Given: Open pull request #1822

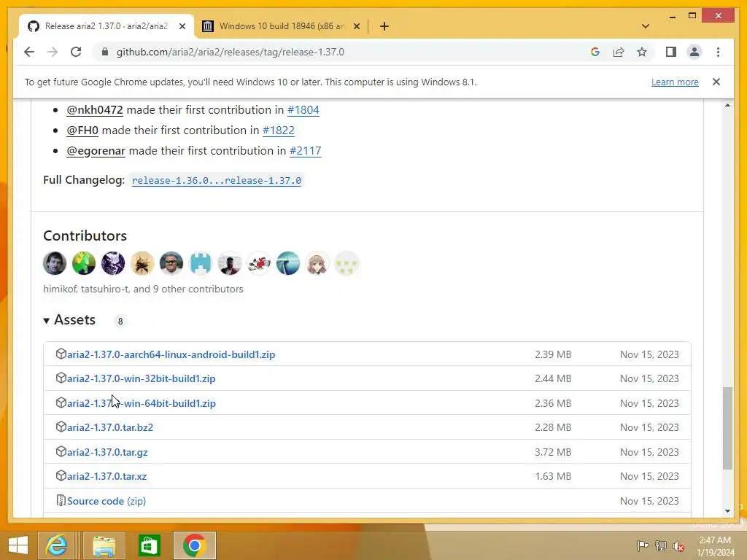Looking at the screenshot, I should 278,130.
